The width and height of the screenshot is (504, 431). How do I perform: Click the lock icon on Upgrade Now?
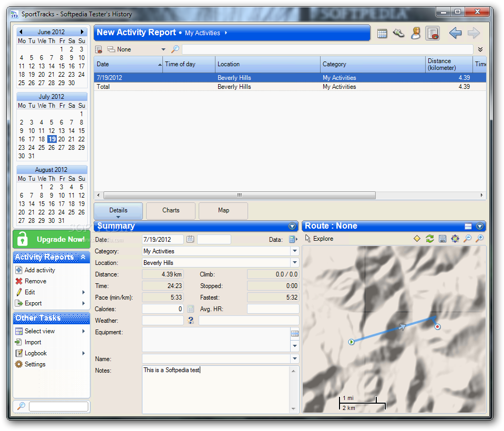(22, 239)
